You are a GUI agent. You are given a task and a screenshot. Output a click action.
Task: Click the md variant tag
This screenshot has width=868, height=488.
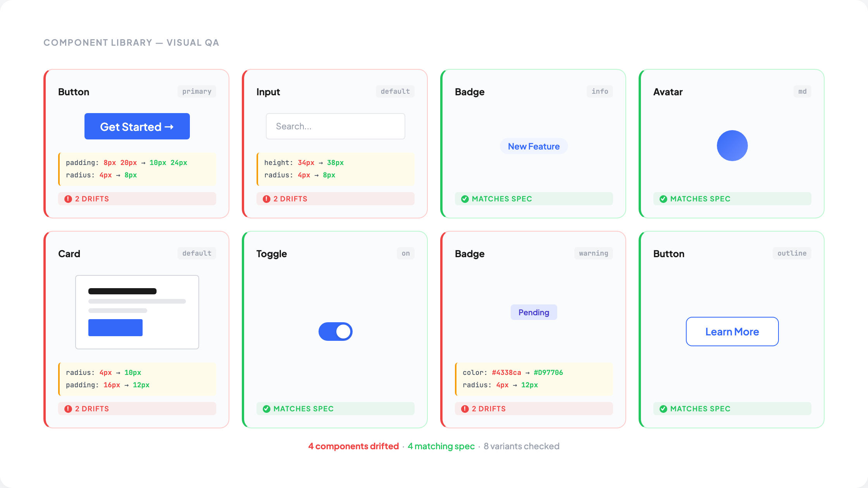803,91
